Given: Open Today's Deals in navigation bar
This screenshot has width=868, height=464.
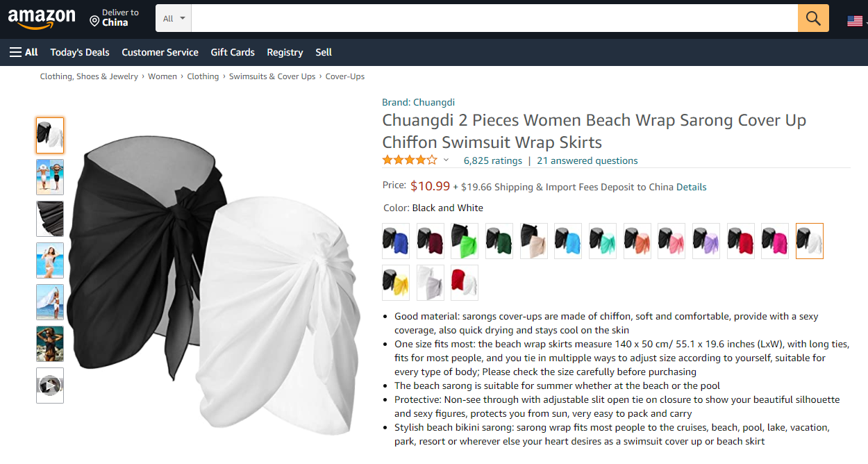Looking at the screenshot, I should [x=80, y=52].
